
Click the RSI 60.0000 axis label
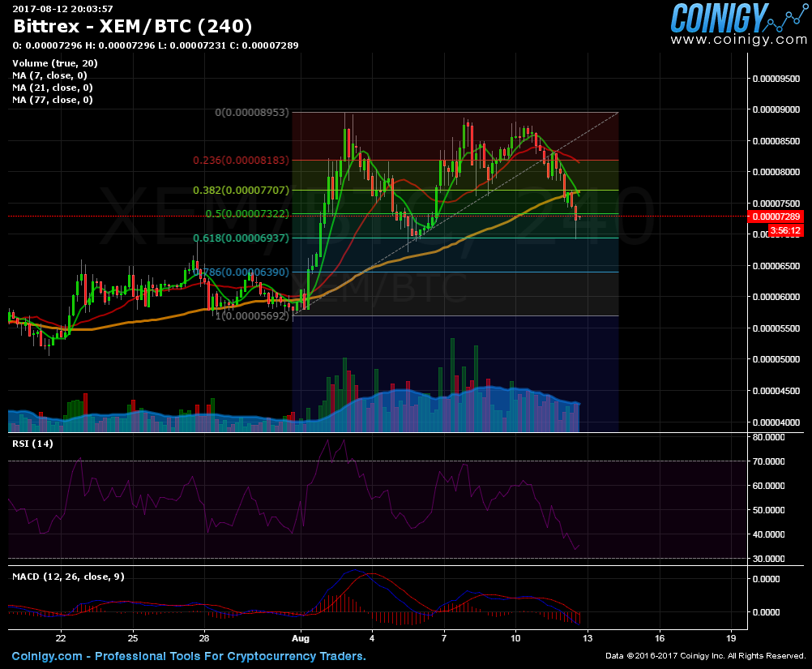(768, 486)
